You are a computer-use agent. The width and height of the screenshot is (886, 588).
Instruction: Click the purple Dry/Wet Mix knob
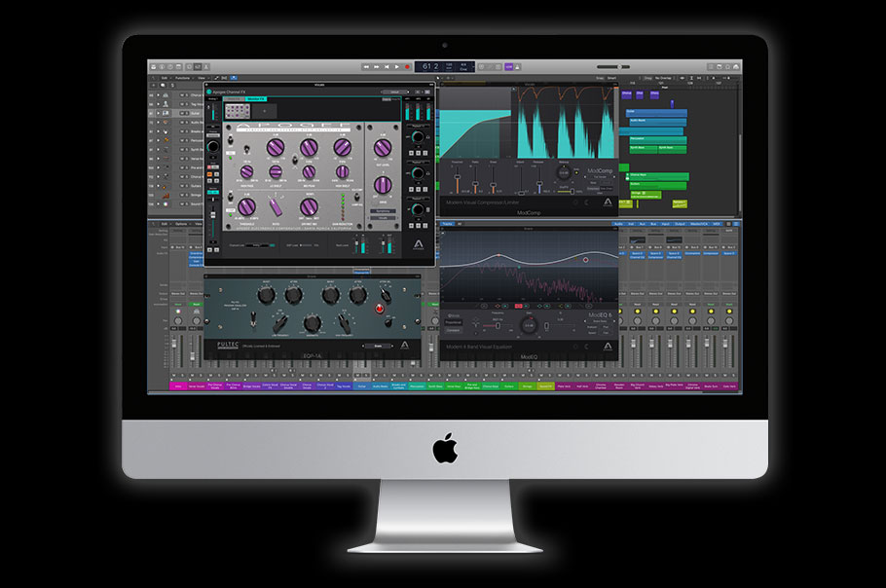pyautogui.click(x=309, y=207)
